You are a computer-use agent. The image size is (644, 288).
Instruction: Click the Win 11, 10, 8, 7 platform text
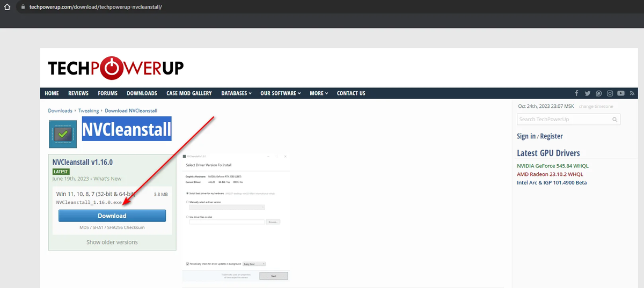[96, 194]
